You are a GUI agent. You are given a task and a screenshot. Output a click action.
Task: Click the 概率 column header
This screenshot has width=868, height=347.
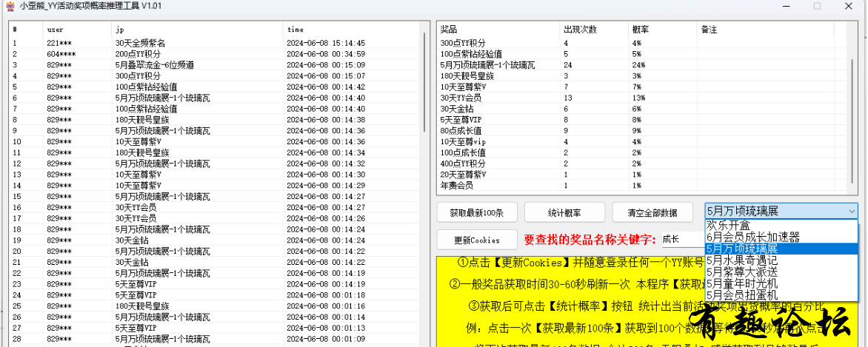(x=663, y=30)
